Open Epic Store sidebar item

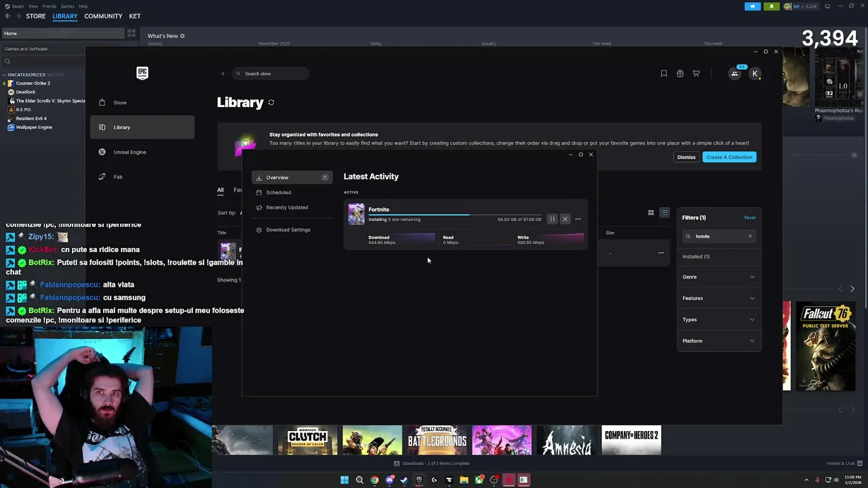(x=142, y=102)
